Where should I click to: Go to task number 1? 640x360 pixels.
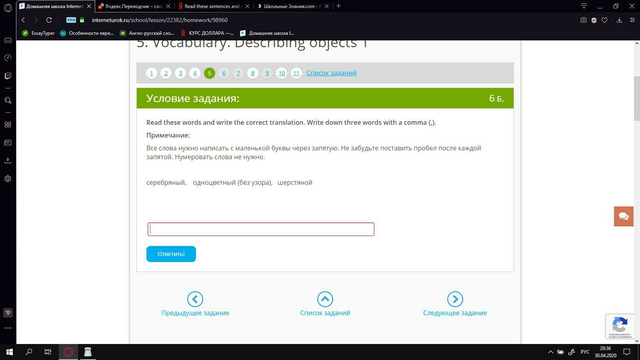click(151, 73)
